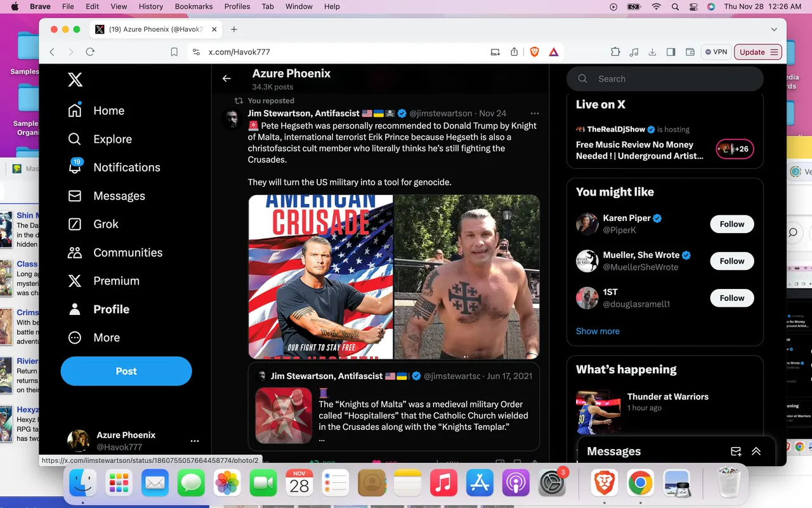Open Messages in the sidebar
This screenshot has width=812, height=508.
(x=107, y=196)
